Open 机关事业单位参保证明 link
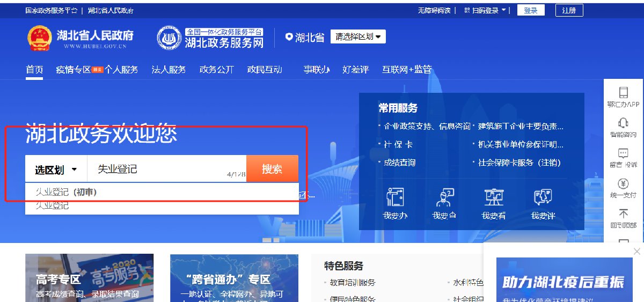 521,144
